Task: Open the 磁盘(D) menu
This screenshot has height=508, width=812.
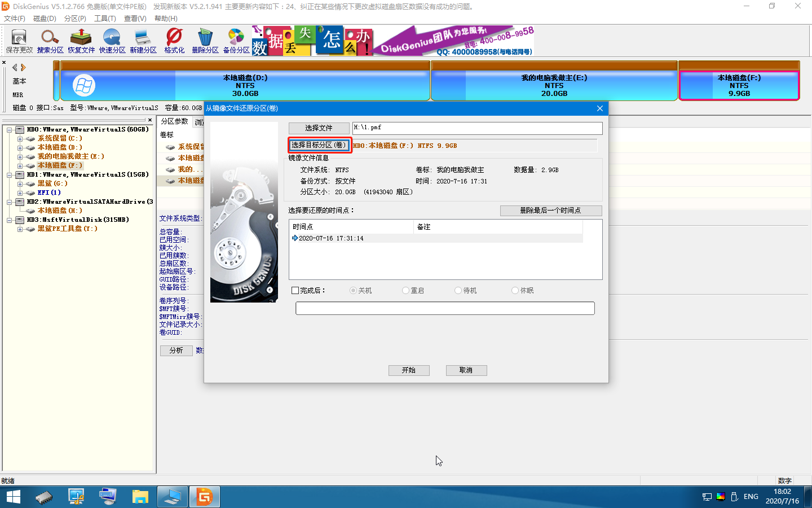Action: click(x=45, y=19)
